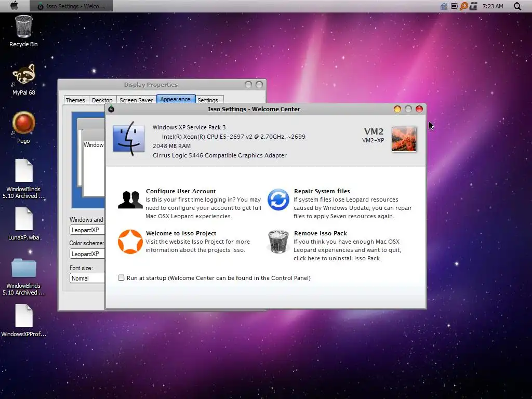The image size is (532, 399).
Task: Switch to Themes tab in Display Properties
Action: pyautogui.click(x=75, y=100)
